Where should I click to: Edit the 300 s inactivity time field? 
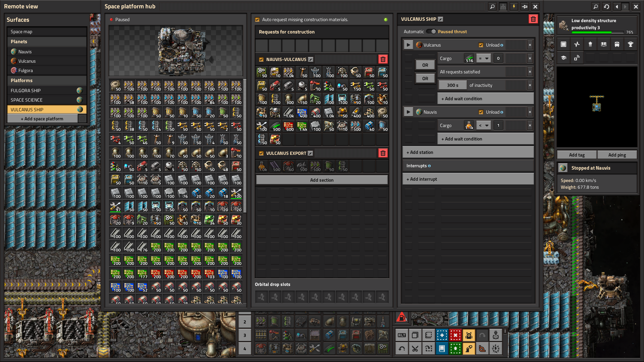point(452,85)
